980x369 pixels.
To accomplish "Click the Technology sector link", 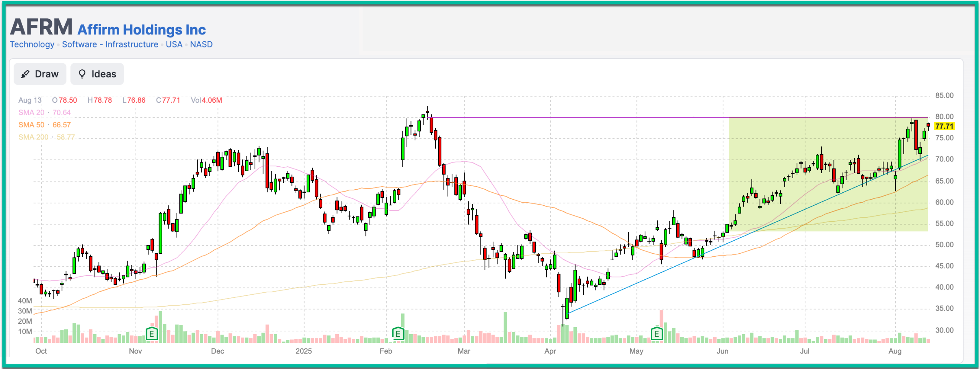I will [x=32, y=44].
